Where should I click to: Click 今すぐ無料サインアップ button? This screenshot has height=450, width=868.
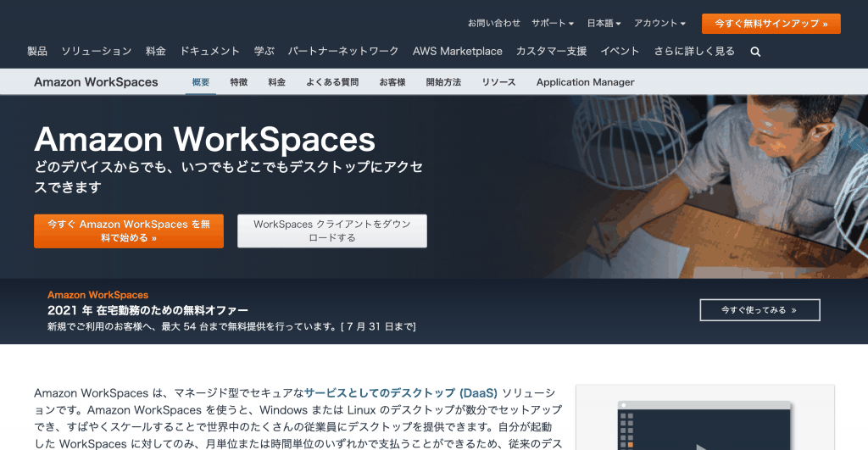pyautogui.click(x=771, y=24)
